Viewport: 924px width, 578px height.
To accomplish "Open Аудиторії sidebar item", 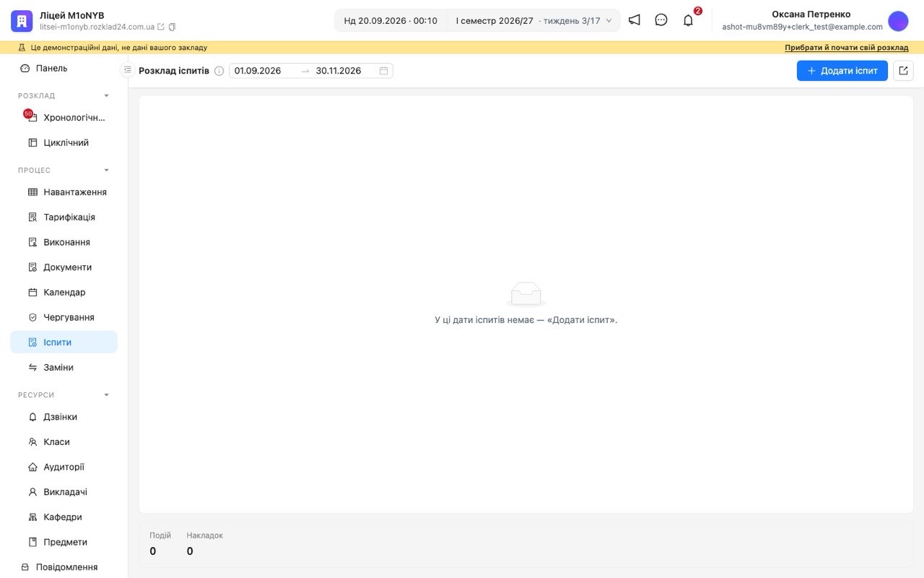I will (x=64, y=467).
